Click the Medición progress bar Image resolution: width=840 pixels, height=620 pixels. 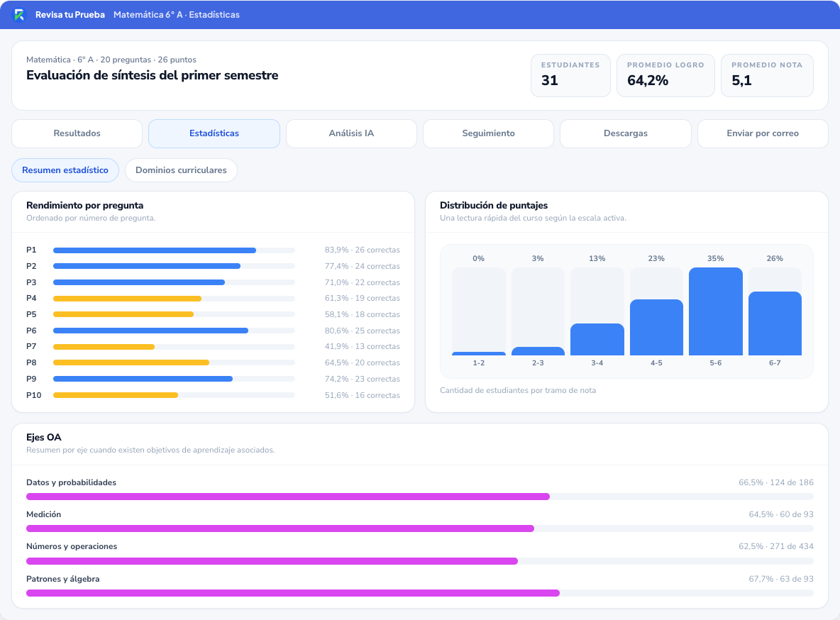420,529
